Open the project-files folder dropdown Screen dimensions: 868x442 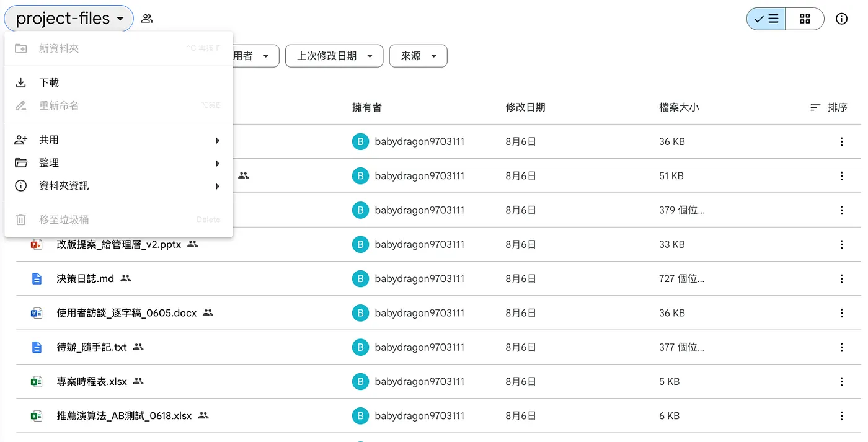tap(69, 19)
